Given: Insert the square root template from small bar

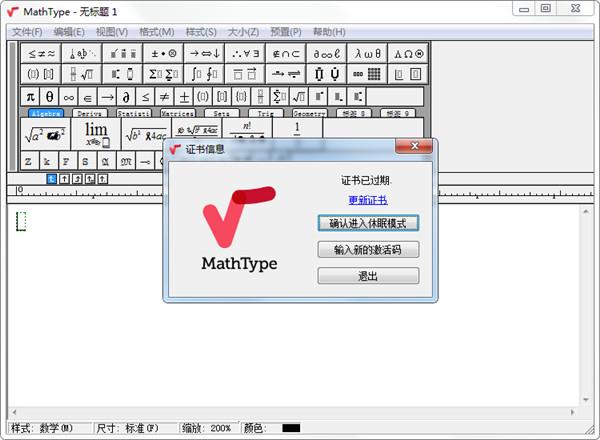Looking at the screenshot, I should pyautogui.click(x=299, y=97).
